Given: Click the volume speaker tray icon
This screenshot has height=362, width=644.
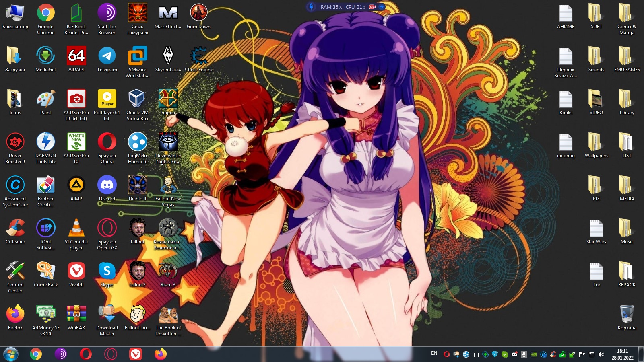Looking at the screenshot, I should click(601, 354).
